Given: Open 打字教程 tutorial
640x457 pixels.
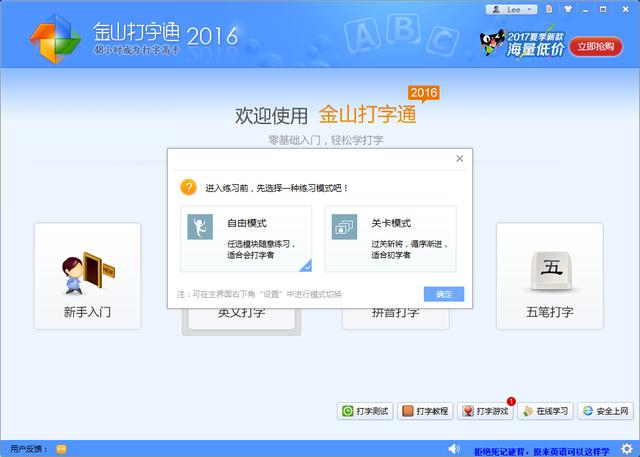Looking at the screenshot, I should click(x=425, y=411).
